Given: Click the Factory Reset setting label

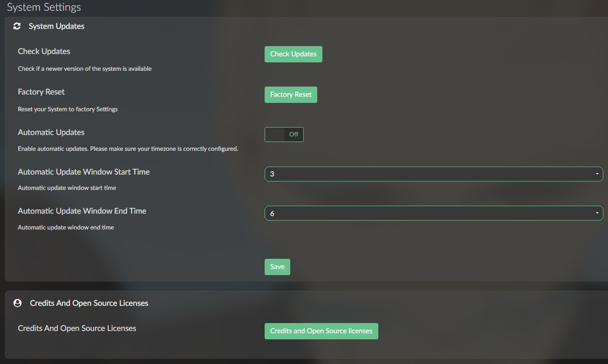Looking at the screenshot, I should pyautogui.click(x=41, y=92).
